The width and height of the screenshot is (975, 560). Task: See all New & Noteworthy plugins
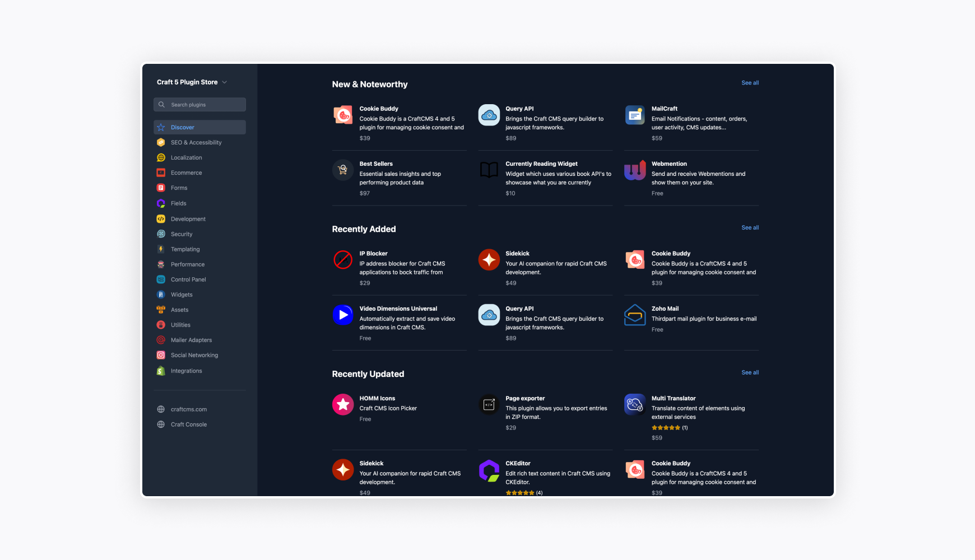[750, 83]
